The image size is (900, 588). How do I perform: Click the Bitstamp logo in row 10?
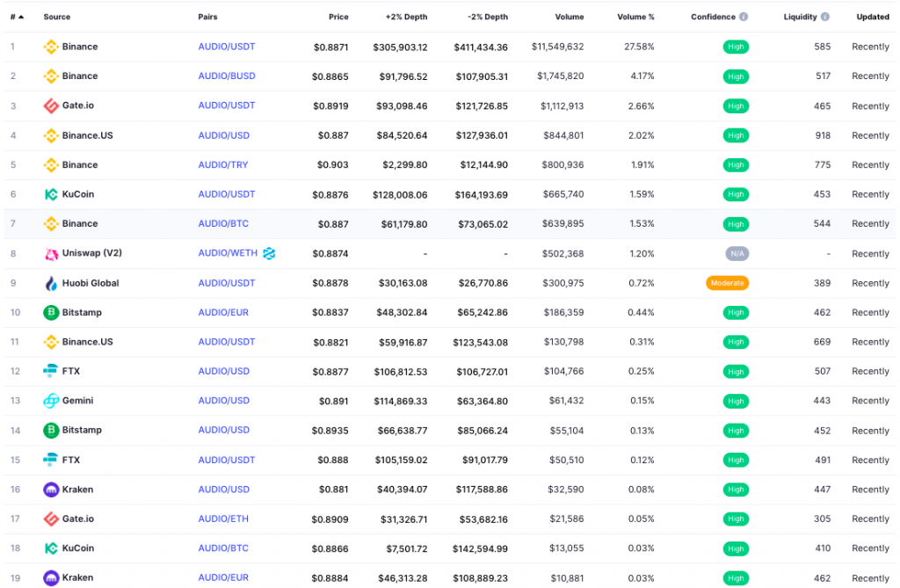click(51, 312)
